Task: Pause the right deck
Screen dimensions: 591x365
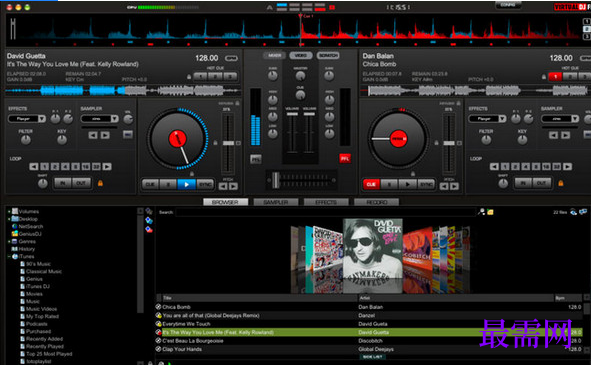Action: 389,184
